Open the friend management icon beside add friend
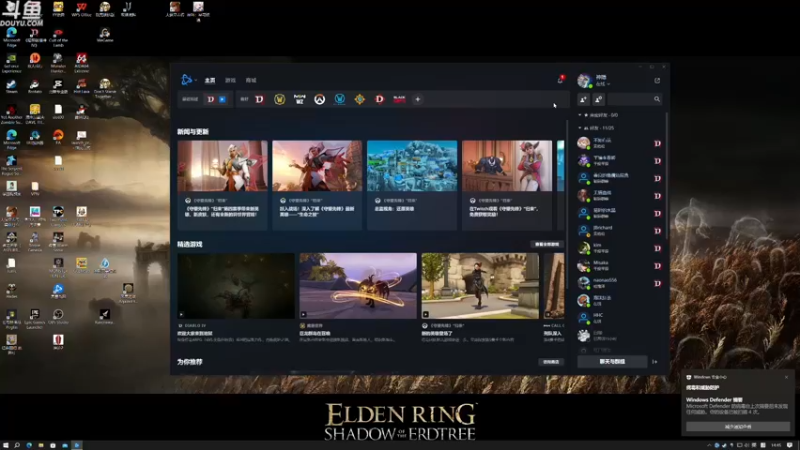The height and width of the screenshot is (450, 800). pyautogui.click(x=598, y=99)
